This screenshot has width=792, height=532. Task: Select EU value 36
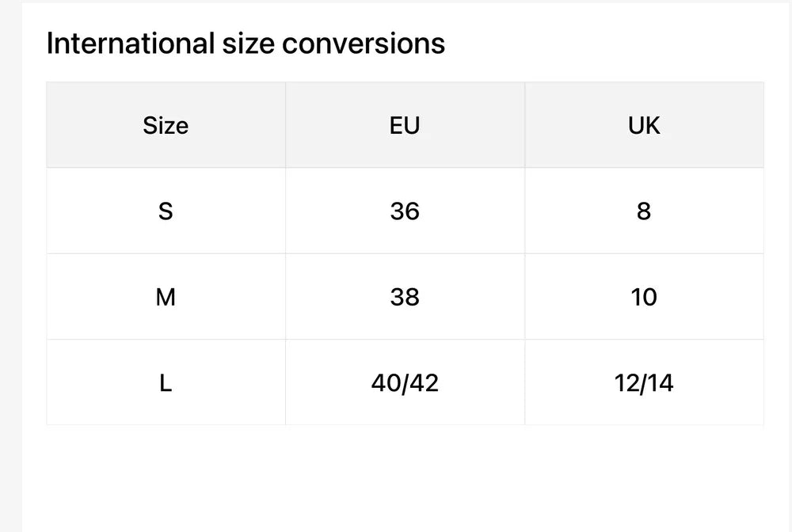click(x=405, y=211)
